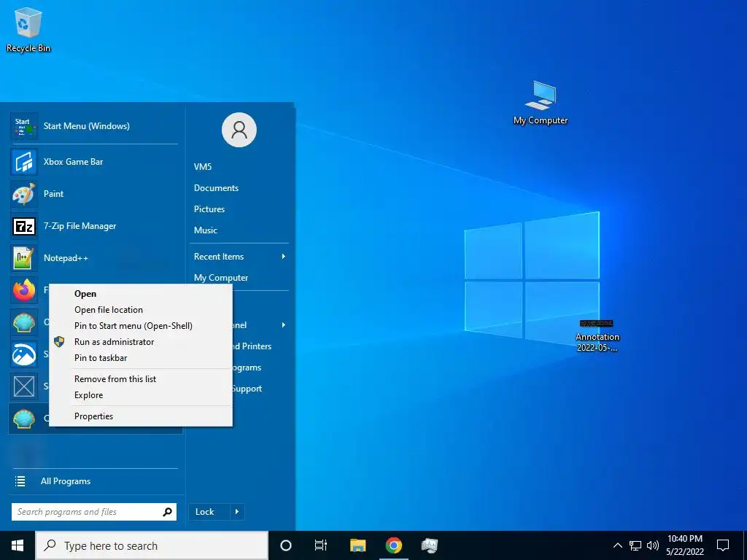Screen dimensions: 747x560
Task: Click the volume speaker tray icon
Action: pyautogui.click(x=653, y=545)
